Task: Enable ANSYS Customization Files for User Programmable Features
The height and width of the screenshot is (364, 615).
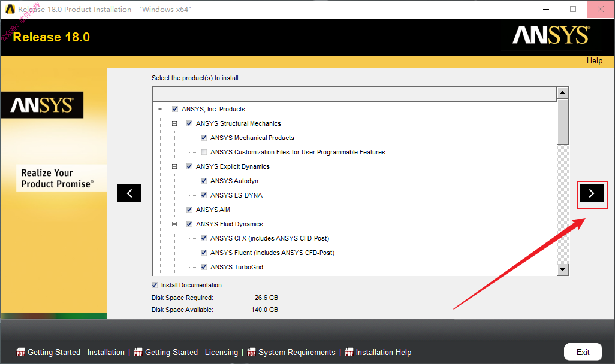Action: (x=204, y=152)
